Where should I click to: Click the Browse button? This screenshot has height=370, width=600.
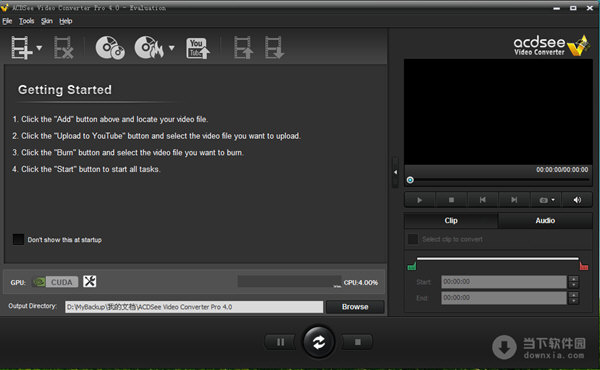tap(355, 307)
